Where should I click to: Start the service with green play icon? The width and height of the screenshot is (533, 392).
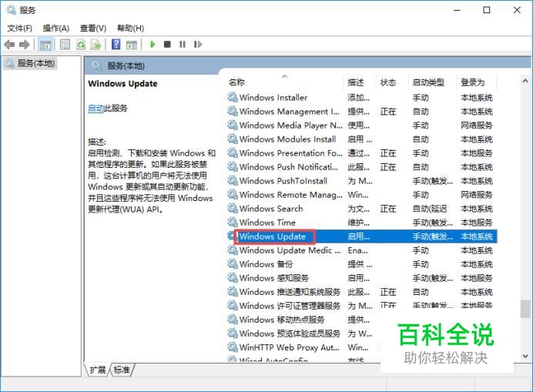153,45
